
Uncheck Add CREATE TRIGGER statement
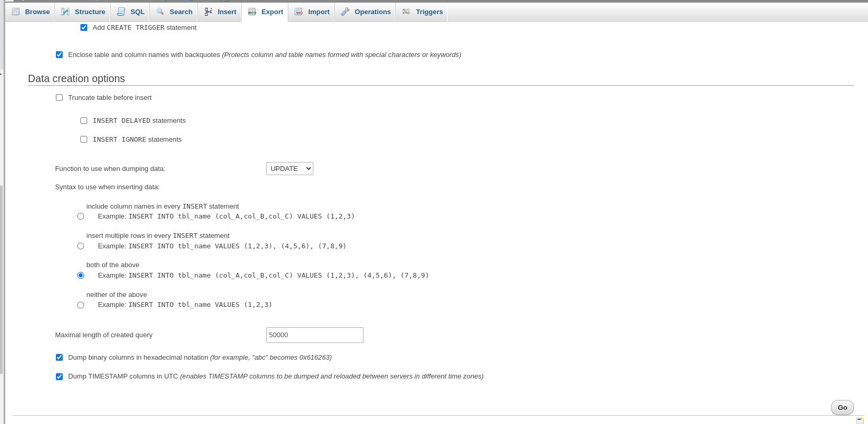tap(84, 28)
